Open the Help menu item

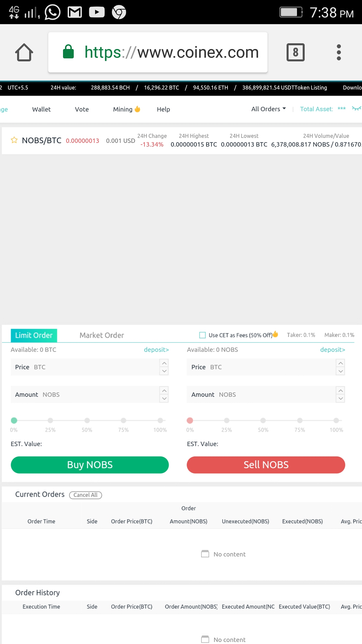click(x=163, y=109)
